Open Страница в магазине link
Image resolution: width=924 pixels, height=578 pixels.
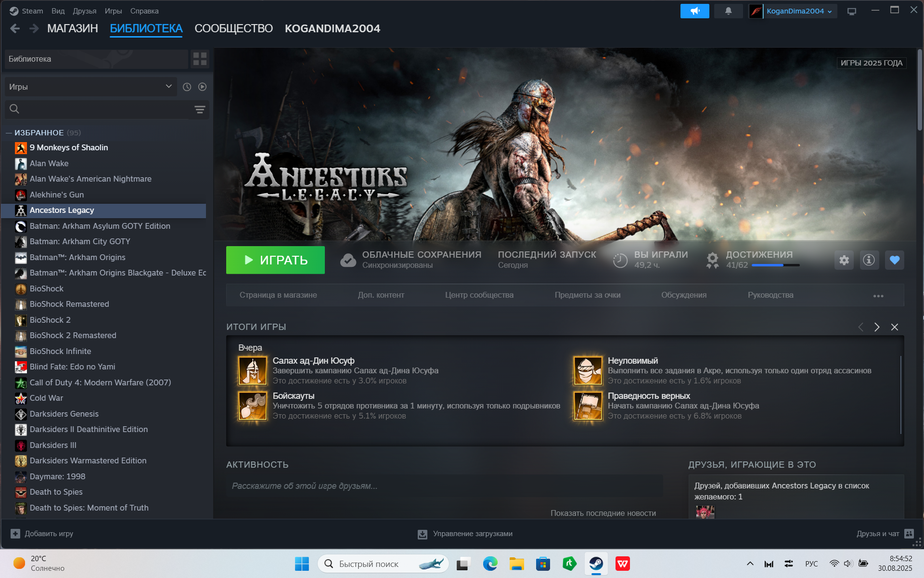tap(278, 295)
